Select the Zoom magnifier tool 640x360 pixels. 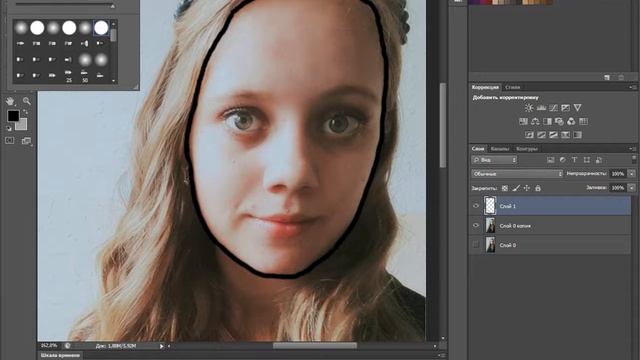tap(27, 100)
